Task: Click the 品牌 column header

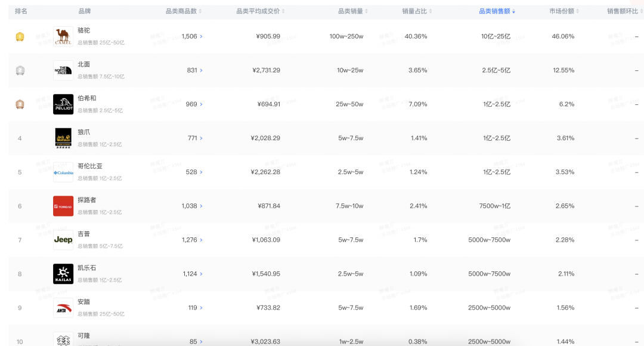Action: pyautogui.click(x=85, y=11)
